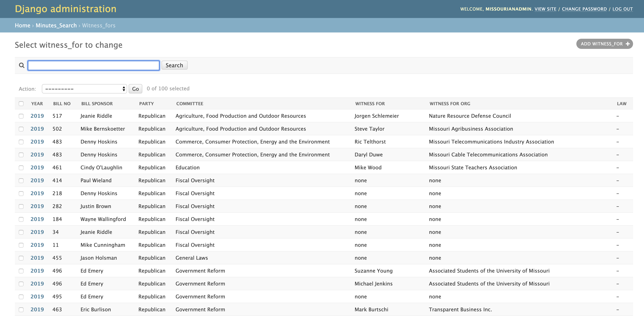Sort by Witness For Org header
The image size is (644, 316).
(x=449, y=103)
